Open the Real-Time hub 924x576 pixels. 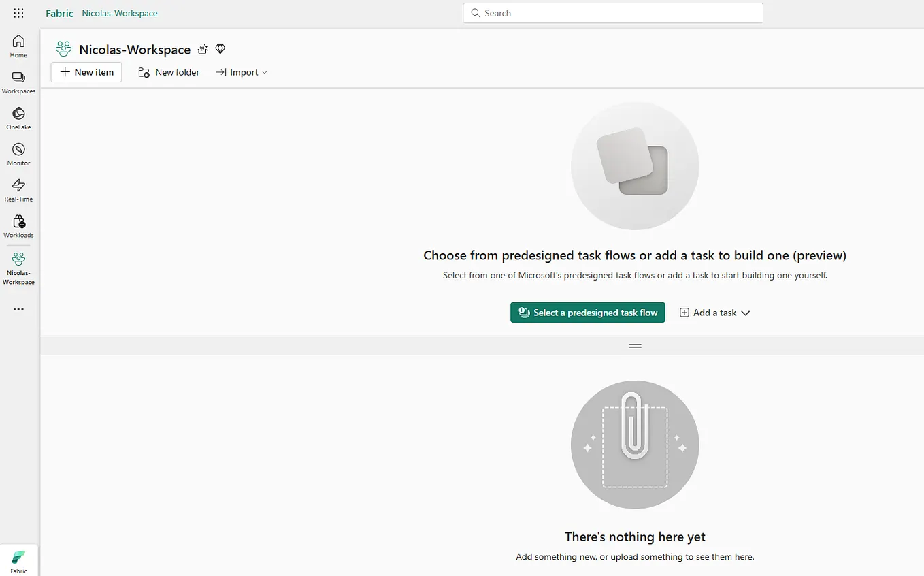pyautogui.click(x=18, y=190)
